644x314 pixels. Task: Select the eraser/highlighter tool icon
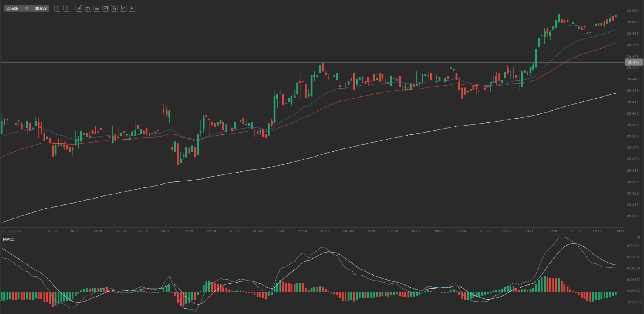click(132, 8)
